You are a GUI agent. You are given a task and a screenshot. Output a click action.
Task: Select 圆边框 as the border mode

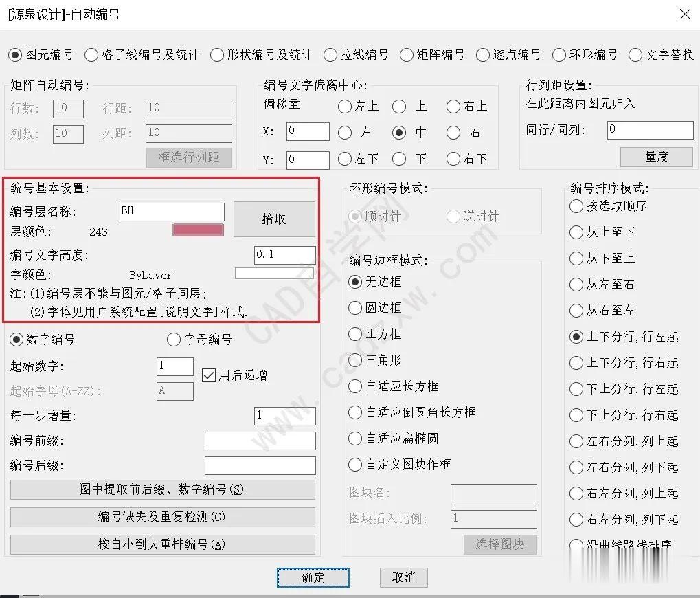pyautogui.click(x=355, y=308)
